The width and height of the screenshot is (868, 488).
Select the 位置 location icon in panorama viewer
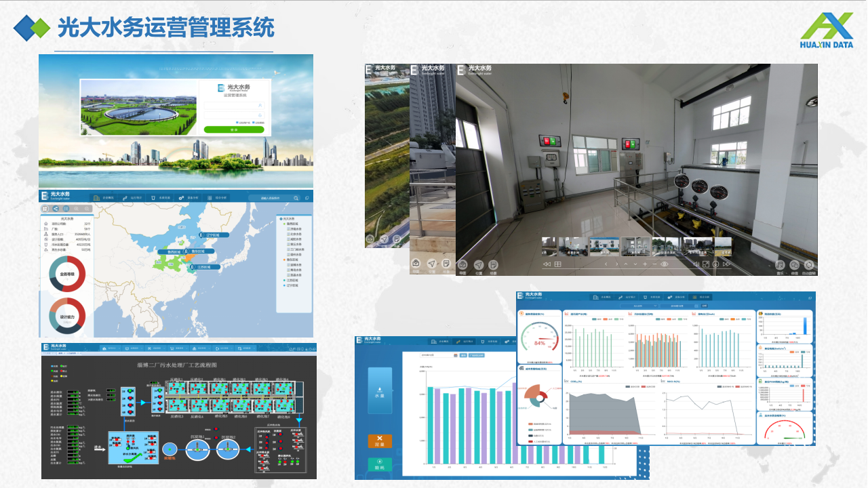pos(478,264)
